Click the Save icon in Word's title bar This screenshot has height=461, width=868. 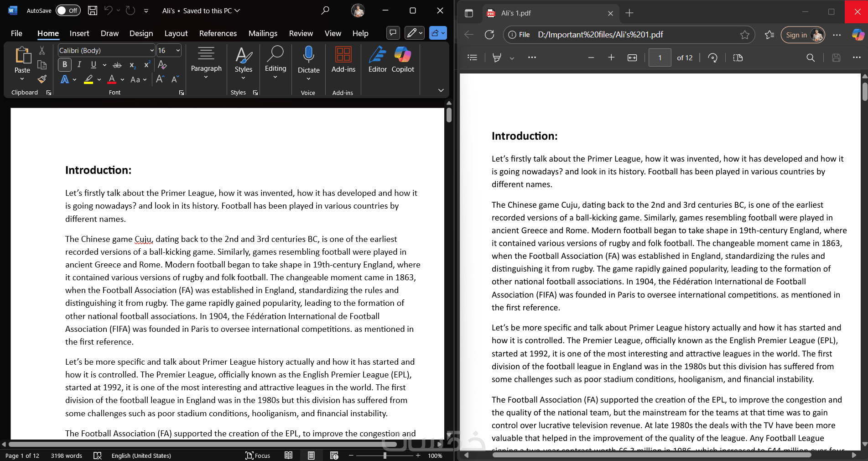[x=93, y=10]
